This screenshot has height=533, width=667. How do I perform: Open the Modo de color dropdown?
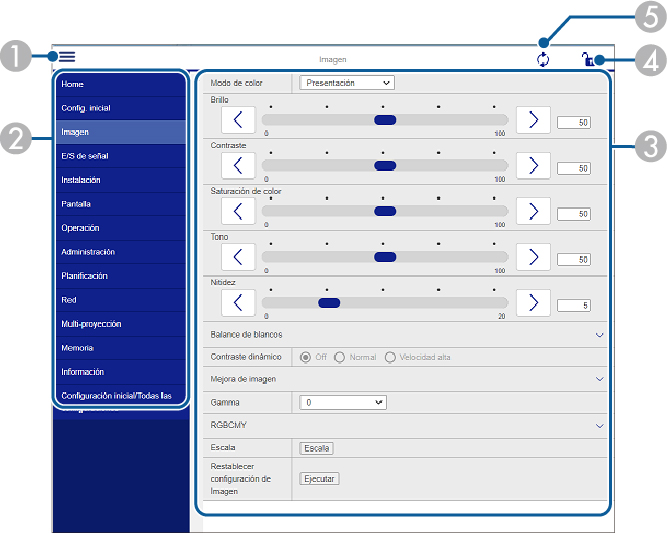pyautogui.click(x=347, y=83)
